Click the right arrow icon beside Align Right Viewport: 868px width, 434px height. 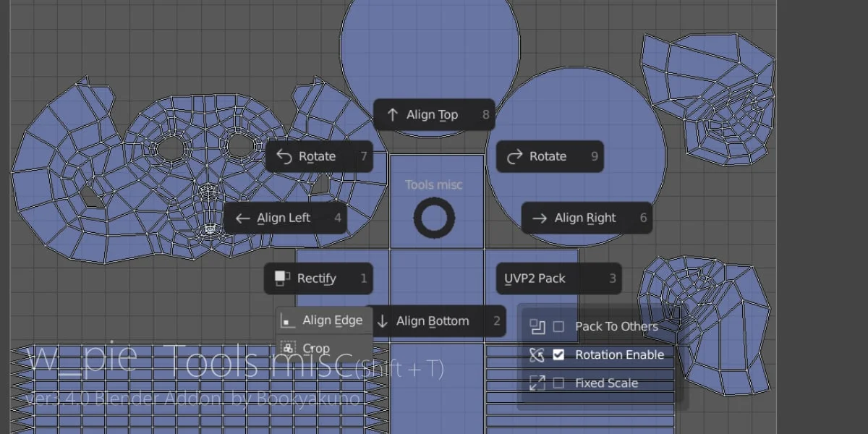540,218
